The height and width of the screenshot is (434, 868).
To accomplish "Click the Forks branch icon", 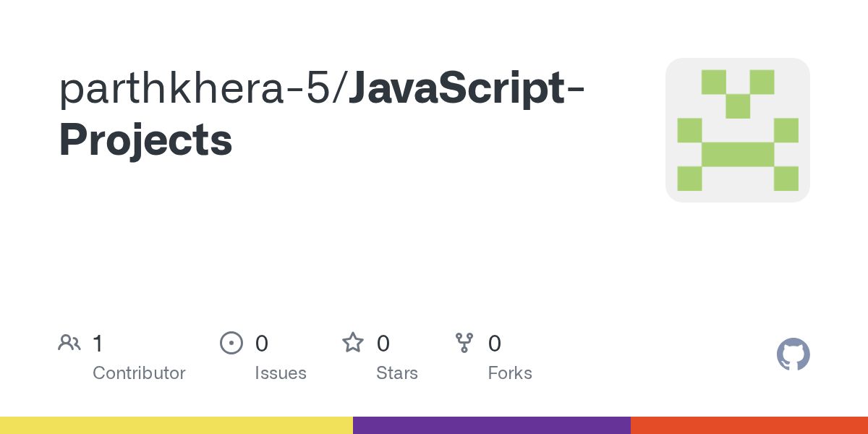I will pyautogui.click(x=464, y=343).
